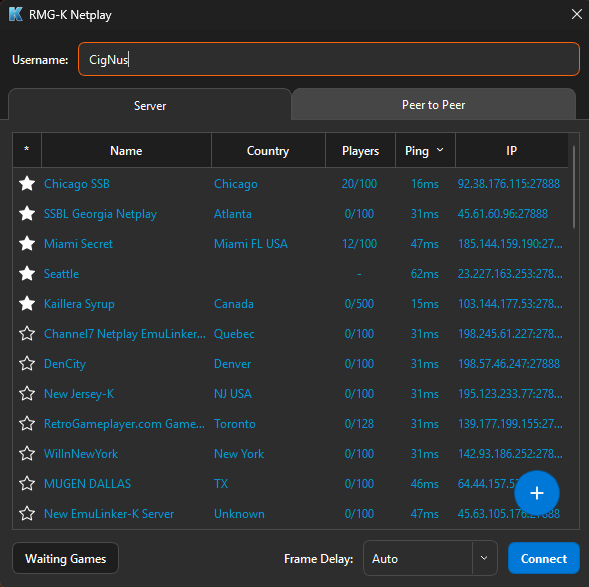
Task: Star the MUGEN DALLAS server
Action: coord(27,484)
